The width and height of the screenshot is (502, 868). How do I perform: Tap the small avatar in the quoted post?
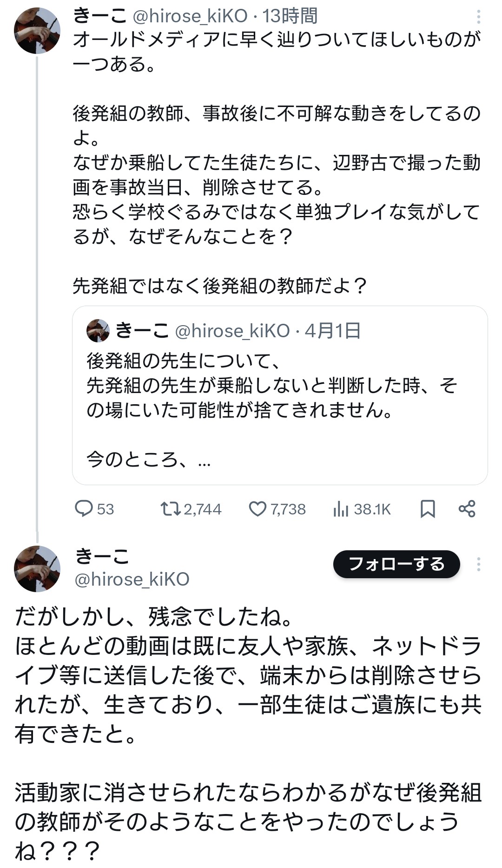coord(98,331)
